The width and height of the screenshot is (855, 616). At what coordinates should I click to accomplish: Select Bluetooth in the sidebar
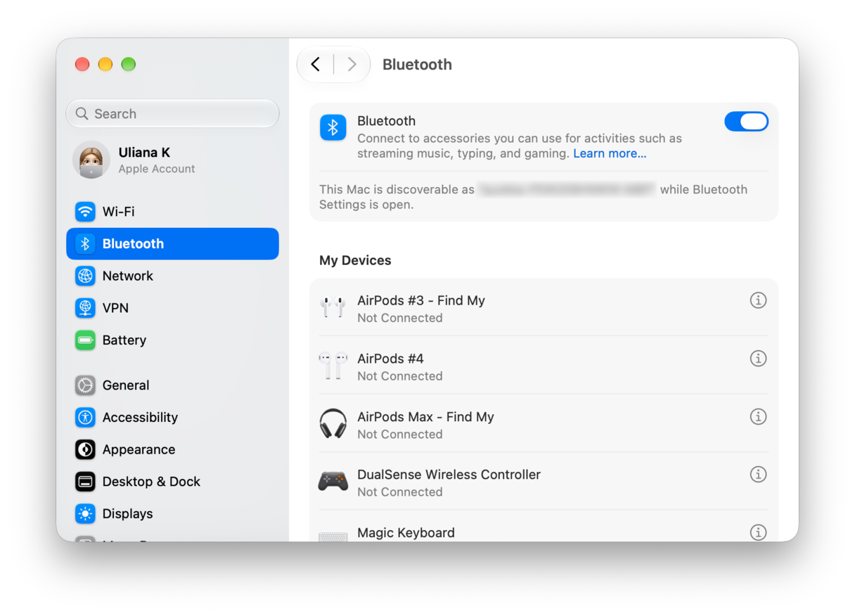172,244
